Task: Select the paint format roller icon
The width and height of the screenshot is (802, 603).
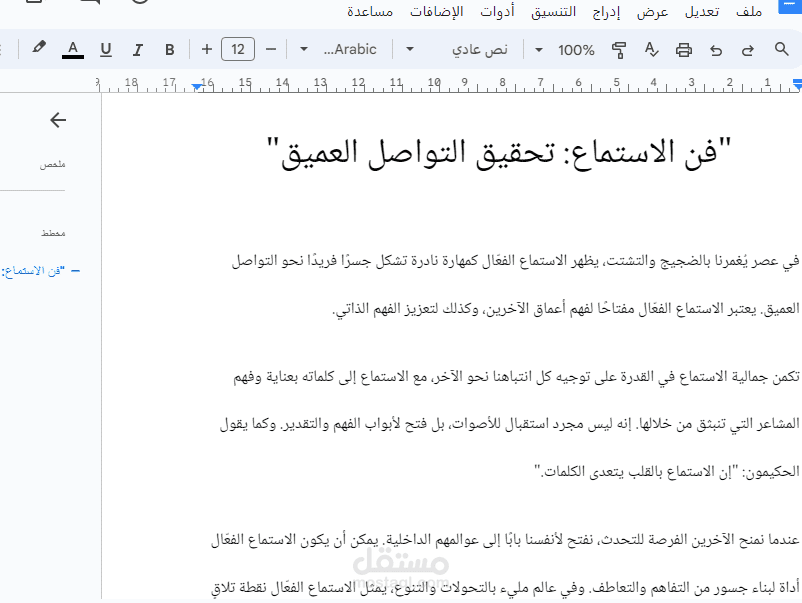Action: (619, 50)
